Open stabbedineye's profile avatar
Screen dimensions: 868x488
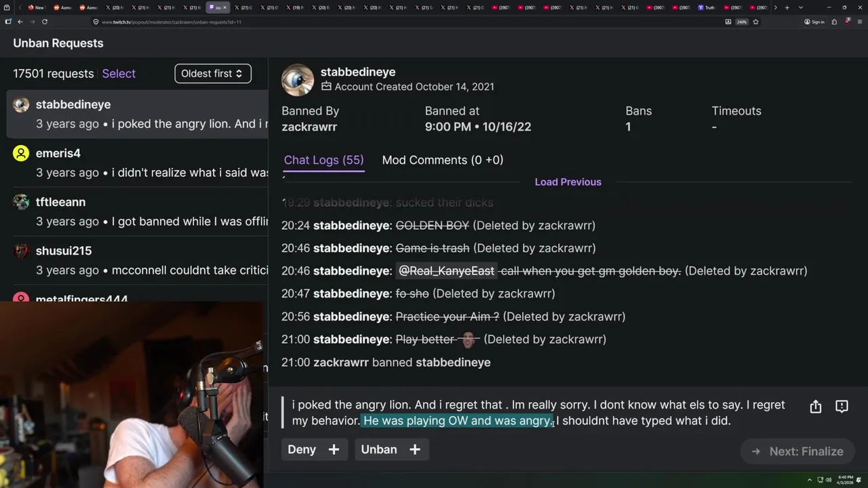(298, 80)
